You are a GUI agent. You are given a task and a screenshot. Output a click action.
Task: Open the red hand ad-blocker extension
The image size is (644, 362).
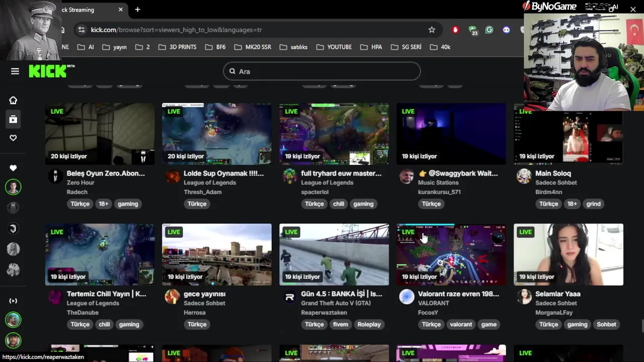pyautogui.click(x=456, y=30)
